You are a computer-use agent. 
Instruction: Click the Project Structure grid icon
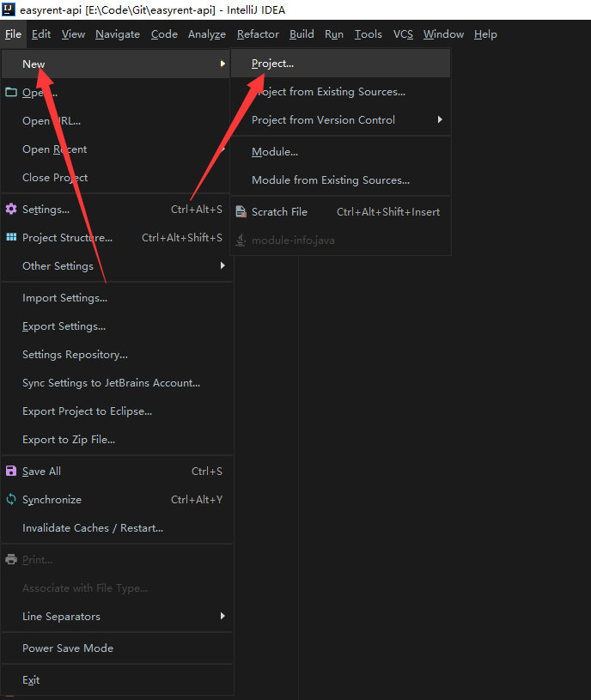tap(11, 237)
